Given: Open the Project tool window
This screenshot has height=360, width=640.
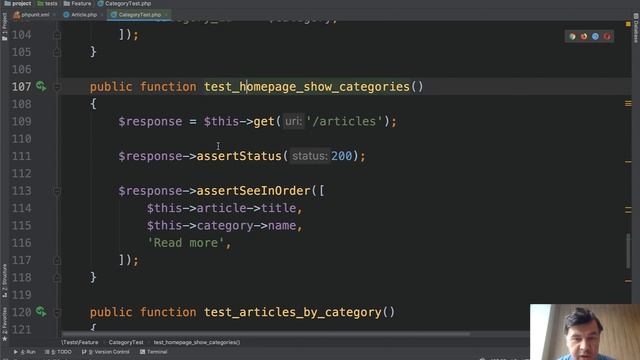Looking at the screenshot, I should point(4,27).
